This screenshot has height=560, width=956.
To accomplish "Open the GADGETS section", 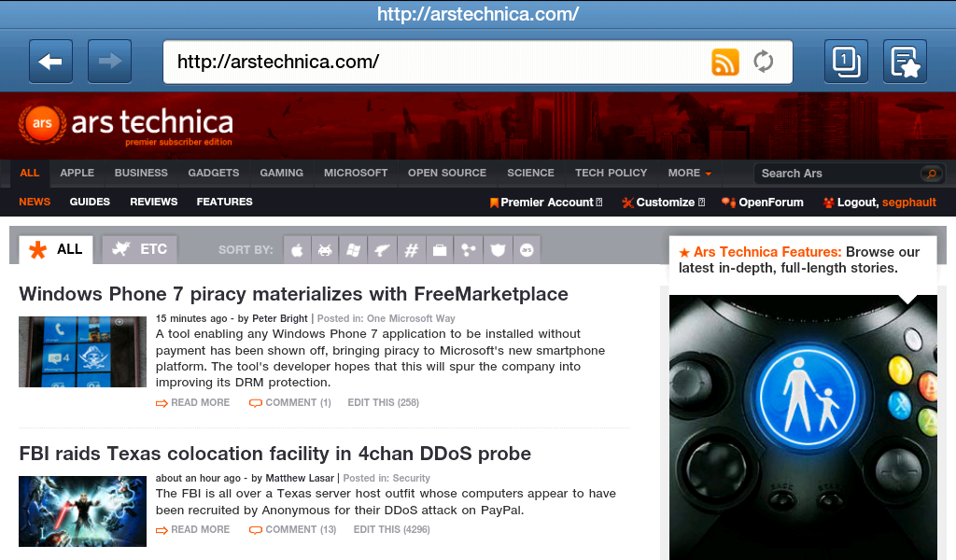I will [x=214, y=173].
